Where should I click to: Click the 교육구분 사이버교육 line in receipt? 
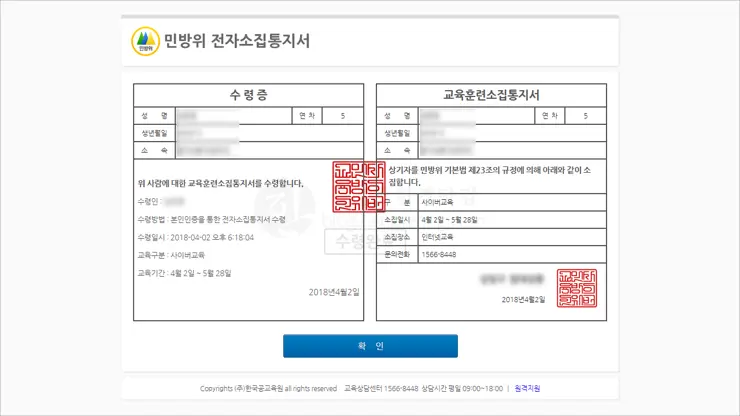click(x=171, y=255)
